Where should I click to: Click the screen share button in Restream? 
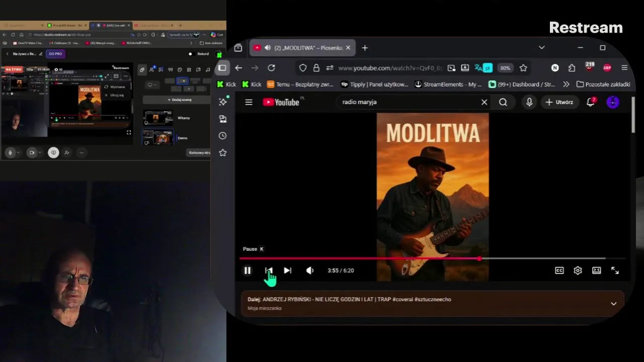point(53,152)
